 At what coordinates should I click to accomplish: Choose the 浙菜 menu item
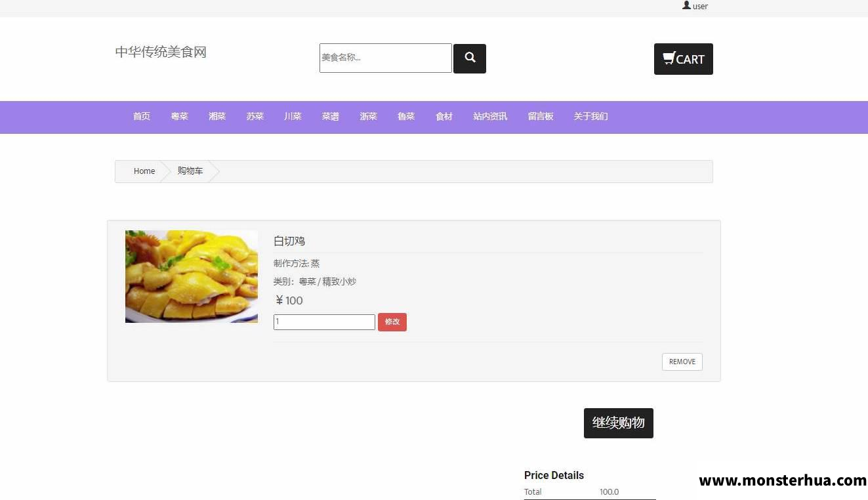click(369, 116)
